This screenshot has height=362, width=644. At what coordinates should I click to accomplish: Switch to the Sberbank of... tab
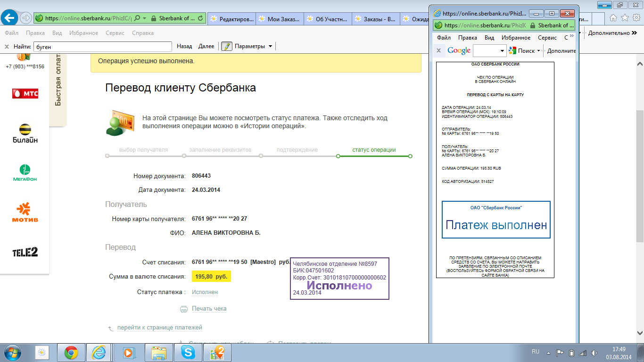pyautogui.click(x=178, y=18)
